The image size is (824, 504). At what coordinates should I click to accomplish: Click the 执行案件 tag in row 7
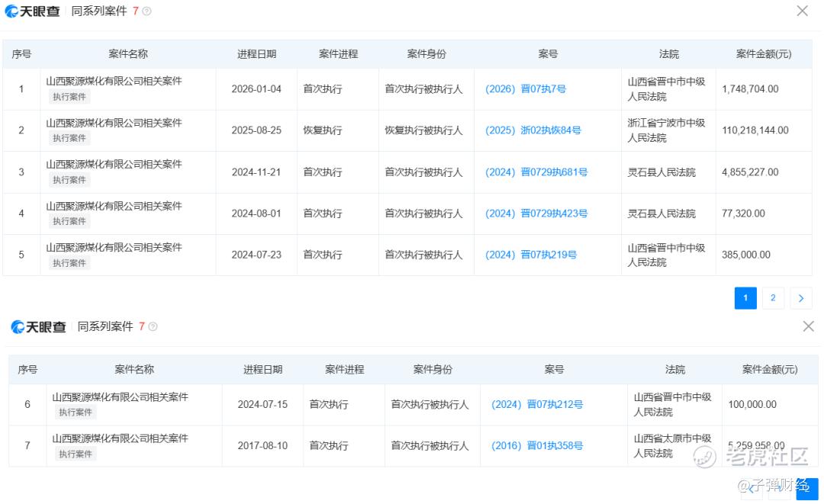[x=76, y=454]
